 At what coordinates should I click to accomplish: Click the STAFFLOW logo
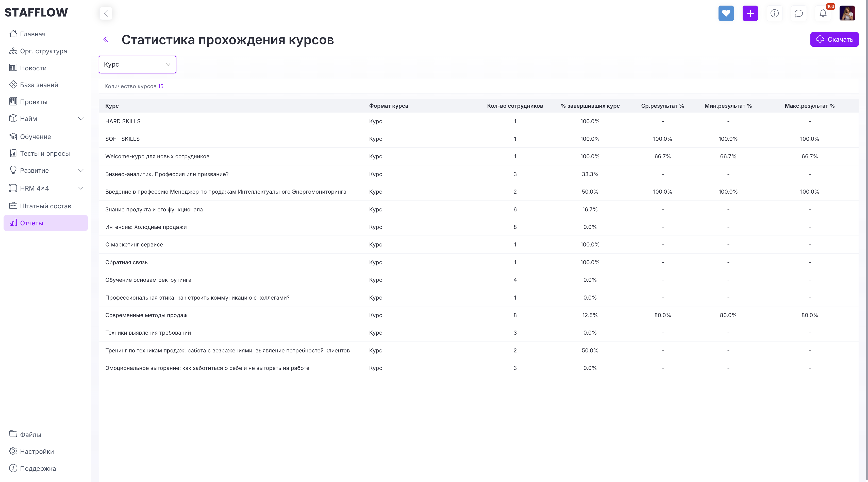tap(36, 12)
